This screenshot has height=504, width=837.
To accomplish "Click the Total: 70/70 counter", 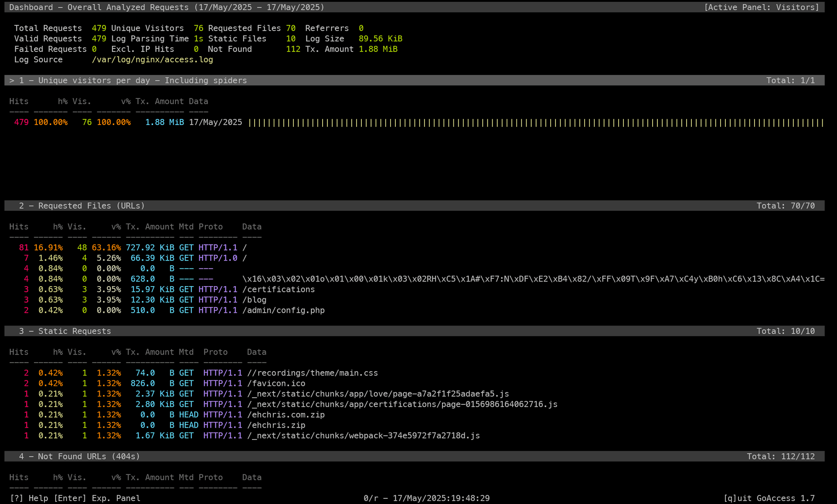I will pos(786,206).
